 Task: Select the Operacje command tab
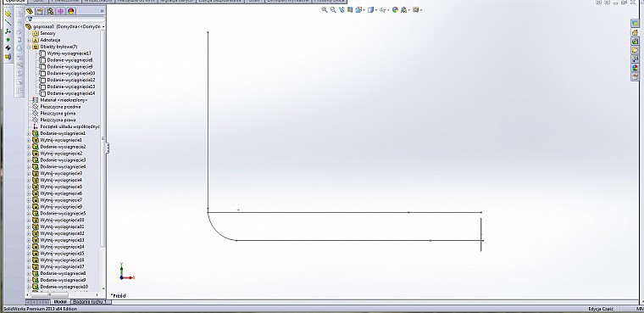pos(14,1)
